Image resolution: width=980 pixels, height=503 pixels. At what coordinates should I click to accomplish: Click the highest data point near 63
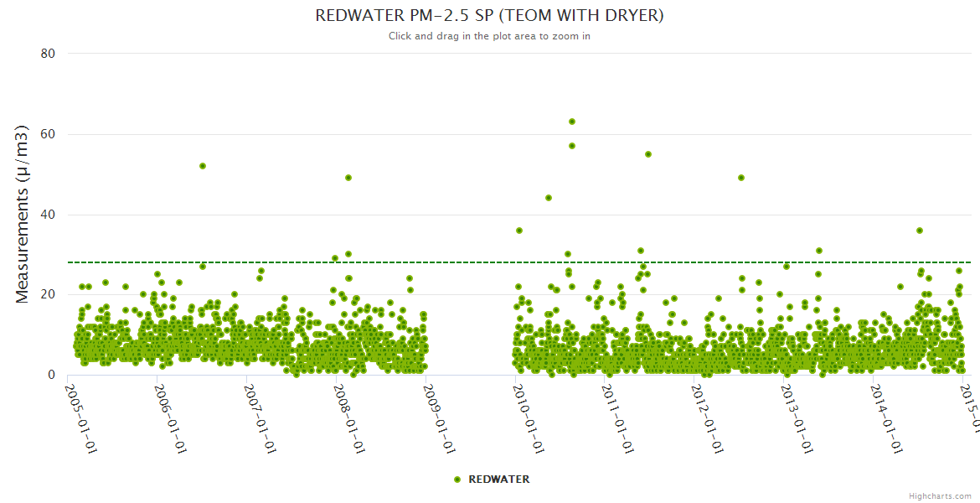click(x=572, y=122)
